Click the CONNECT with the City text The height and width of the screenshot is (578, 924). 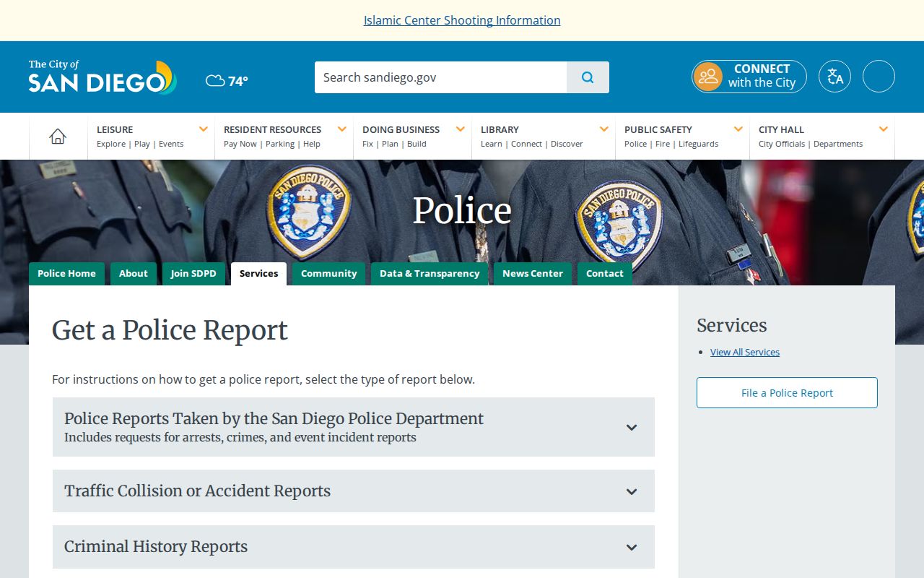(x=762, y=76)
